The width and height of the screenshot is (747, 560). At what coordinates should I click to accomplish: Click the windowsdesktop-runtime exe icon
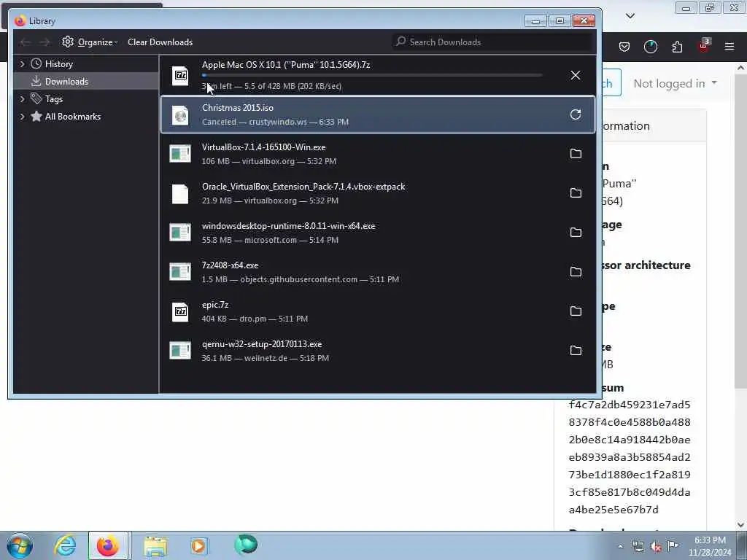(180, 233)
